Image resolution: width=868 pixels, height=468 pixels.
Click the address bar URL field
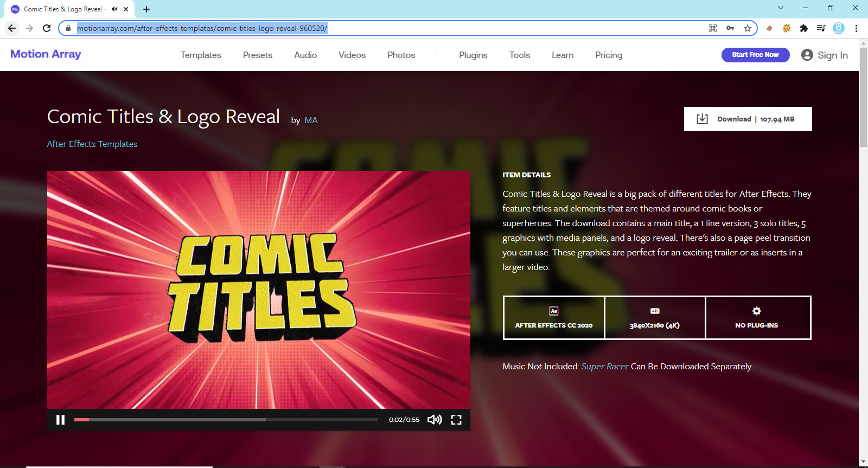pos(391,28)
